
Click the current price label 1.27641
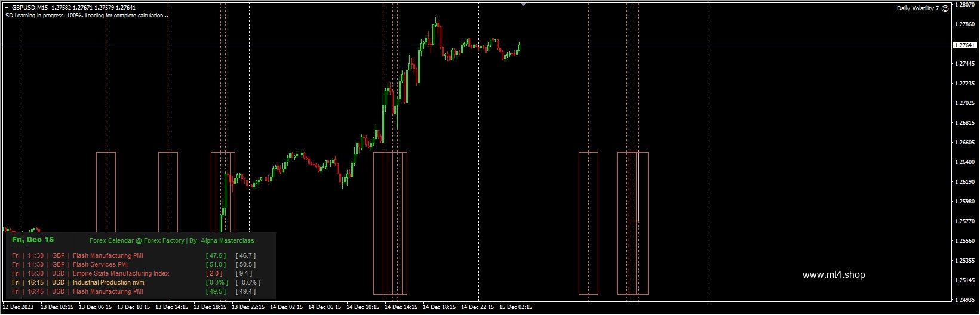point(964,45)
